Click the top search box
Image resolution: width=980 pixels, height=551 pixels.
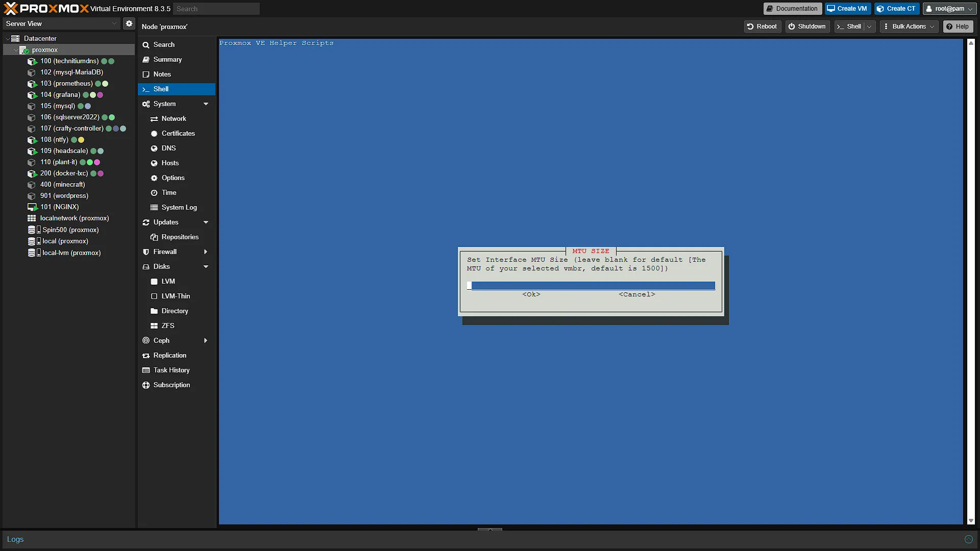click(216, 9)
